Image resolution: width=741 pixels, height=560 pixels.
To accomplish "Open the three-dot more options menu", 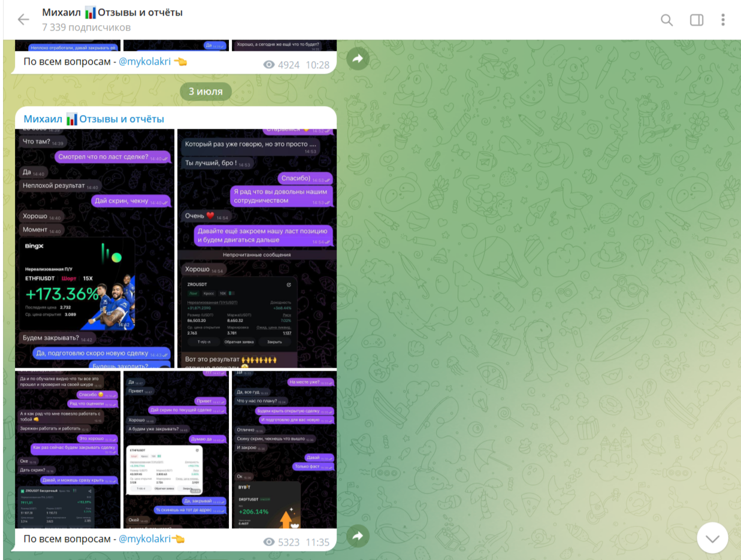I will point(723,20).
